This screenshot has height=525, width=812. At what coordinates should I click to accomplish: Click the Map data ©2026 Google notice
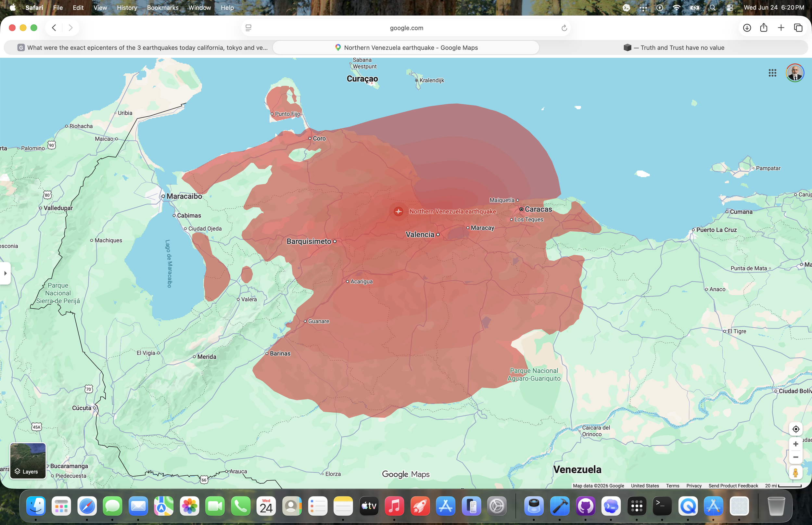pos(598,486)
